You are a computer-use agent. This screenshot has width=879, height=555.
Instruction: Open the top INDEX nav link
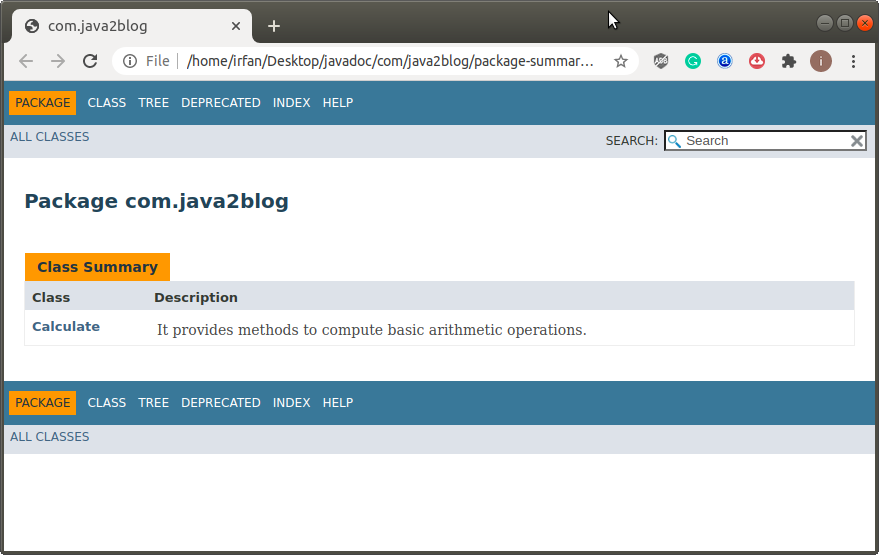click(x=292, y=103)
